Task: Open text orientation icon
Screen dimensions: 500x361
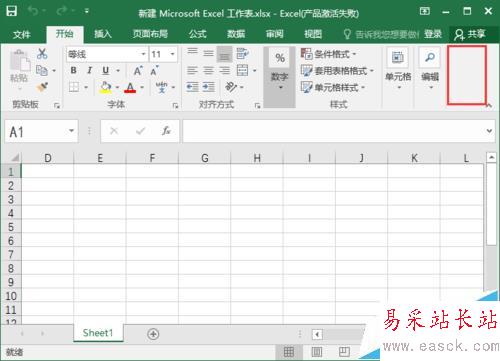Action: tap(231, 87)
